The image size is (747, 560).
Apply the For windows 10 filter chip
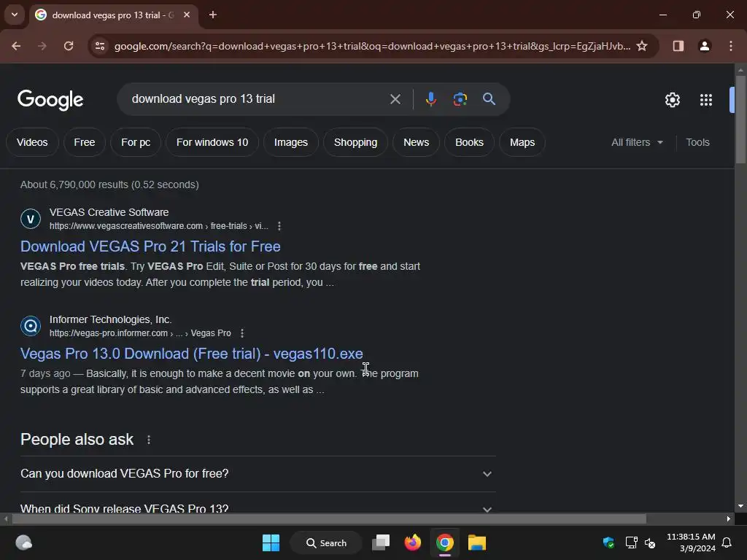click(x=212, y=142)
